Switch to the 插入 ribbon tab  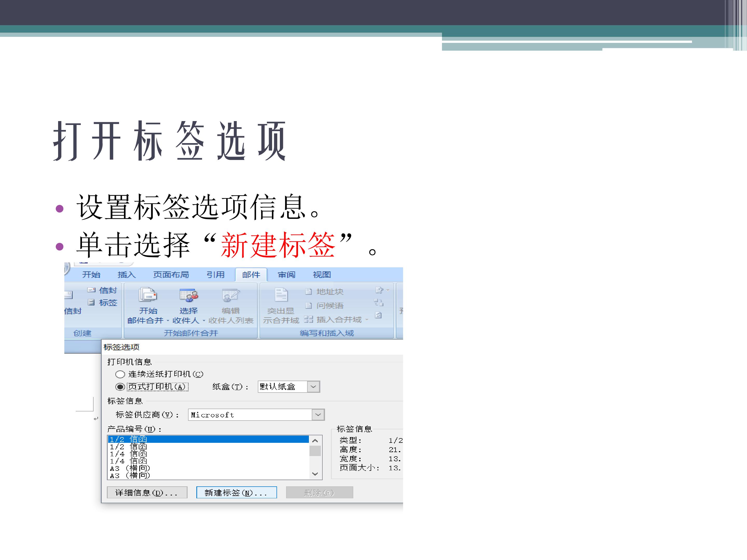click(127, 275)
